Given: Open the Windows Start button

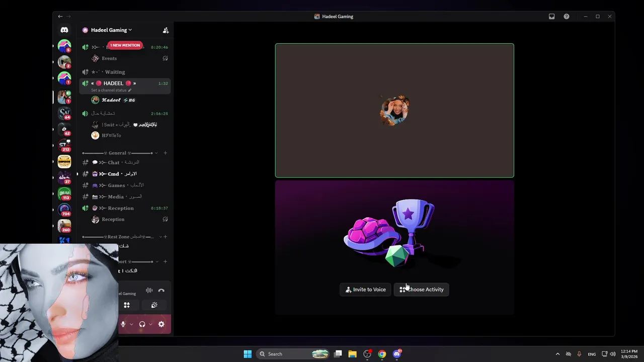Looking at the screenshot, I should [248, 354].
